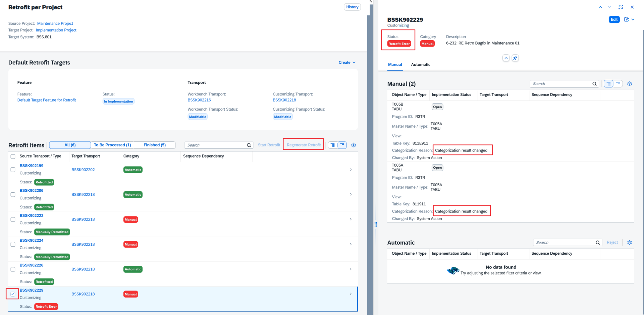Viewport: 644px width, 315px height.
Task: Select the BSSK902199 row checkbox
Action: (13, 170)
